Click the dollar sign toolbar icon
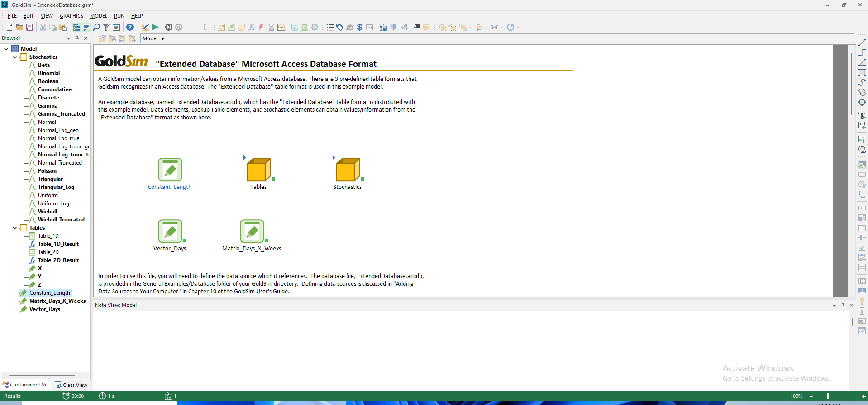The height and width of the screenshot is (405, 868). pos(360,27)
